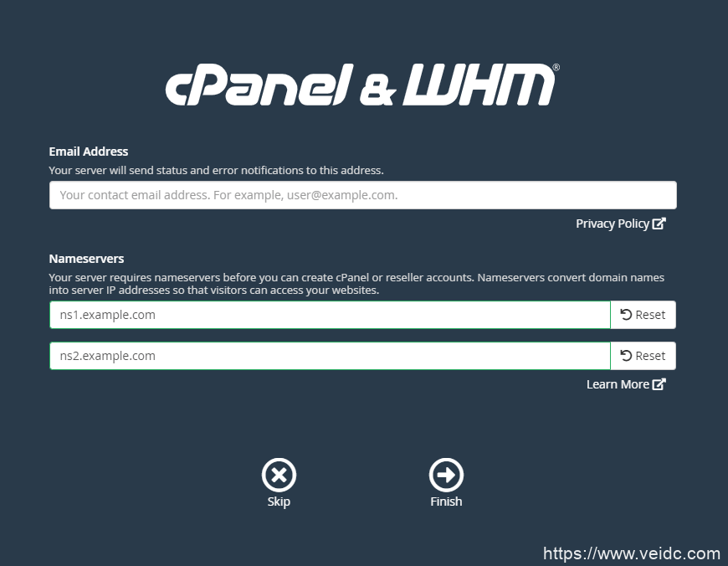Click the Nameservers heading
This screenshot has width=728, height=566.
tap(86, 259)
